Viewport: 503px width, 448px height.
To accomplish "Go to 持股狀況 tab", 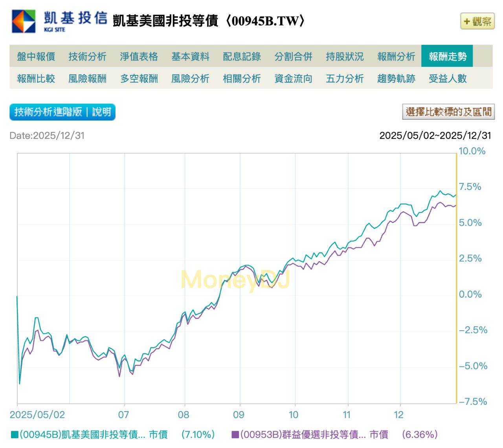I will click(x=345, y=57).
